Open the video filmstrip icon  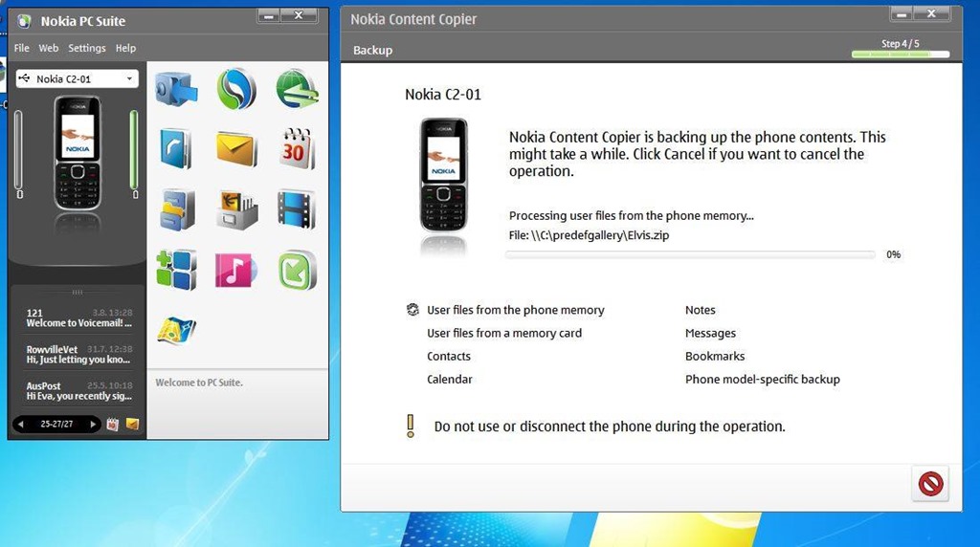(x=297, y=209)
